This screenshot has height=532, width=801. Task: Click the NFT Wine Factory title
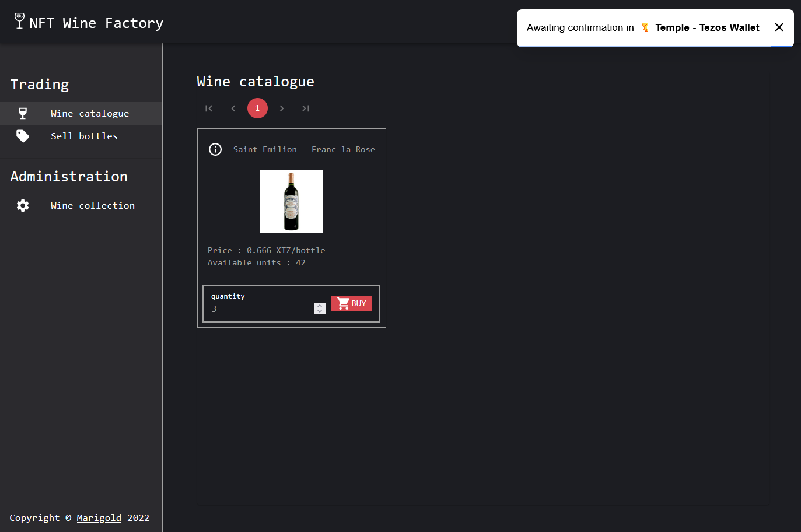(x=96, y=23)
